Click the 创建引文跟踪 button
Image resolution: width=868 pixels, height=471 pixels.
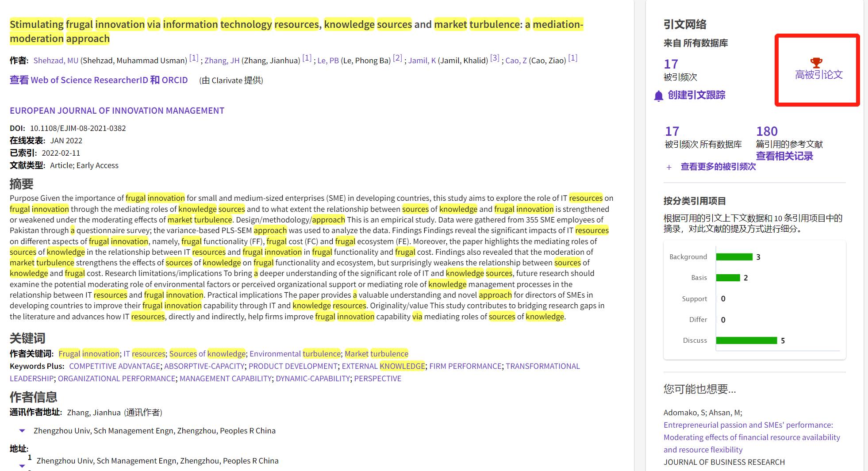pyautogui.click(x=696, y=95)
